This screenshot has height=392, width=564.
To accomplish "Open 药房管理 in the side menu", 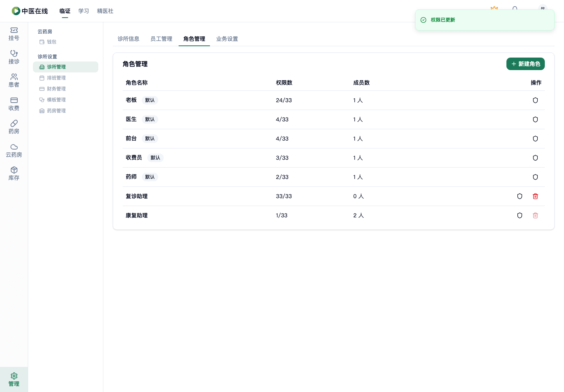I will pyautogui.click(x=65, y=111).
